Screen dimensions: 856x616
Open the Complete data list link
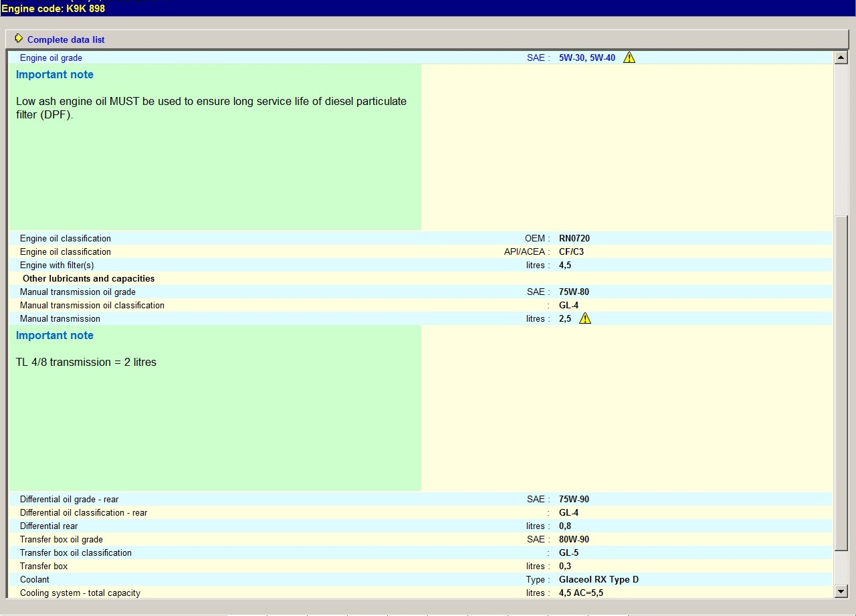66,39
